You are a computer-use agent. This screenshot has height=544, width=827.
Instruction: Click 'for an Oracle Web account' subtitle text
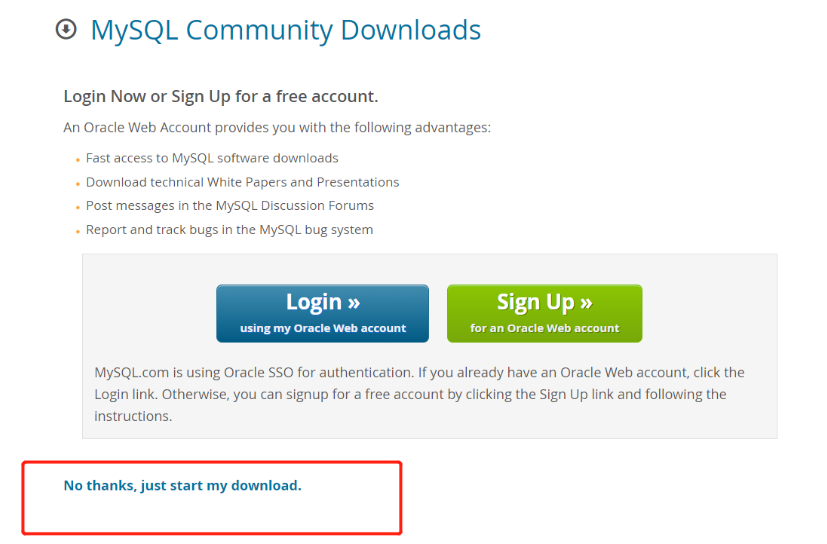(544, 328)
